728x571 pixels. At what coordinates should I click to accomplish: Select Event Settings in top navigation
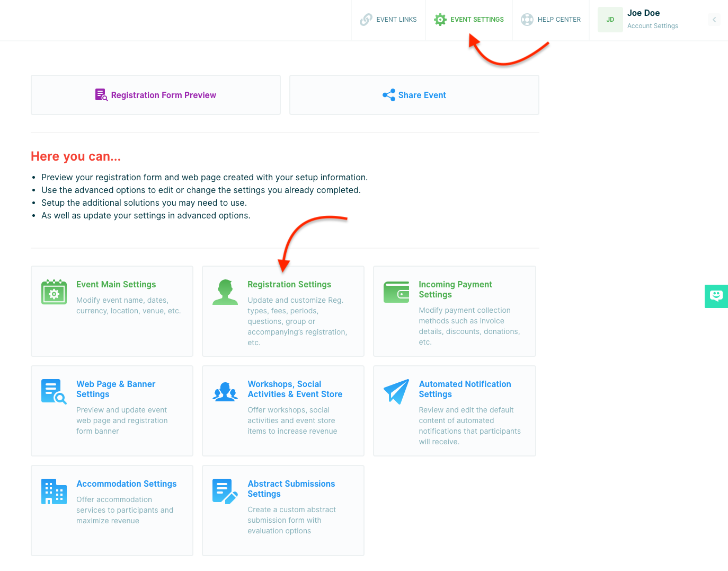469,20
